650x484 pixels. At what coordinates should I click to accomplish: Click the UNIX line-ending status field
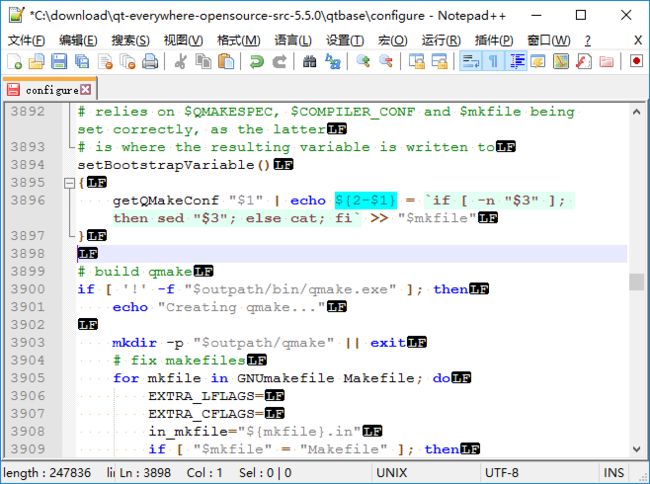coord(392,473)
